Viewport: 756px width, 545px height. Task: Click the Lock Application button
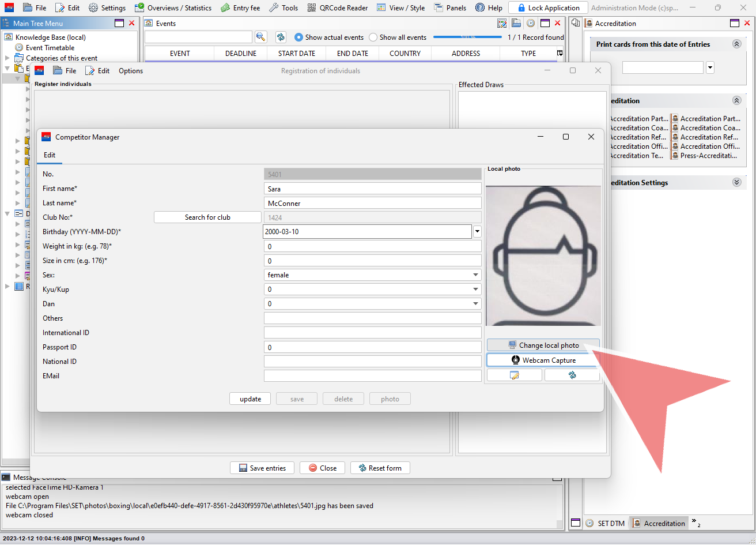point(547,7)
